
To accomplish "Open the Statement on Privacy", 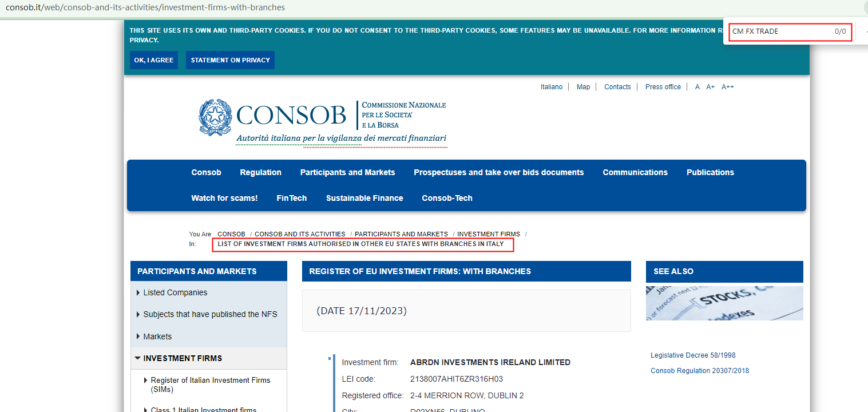I will tap(230, 60).
